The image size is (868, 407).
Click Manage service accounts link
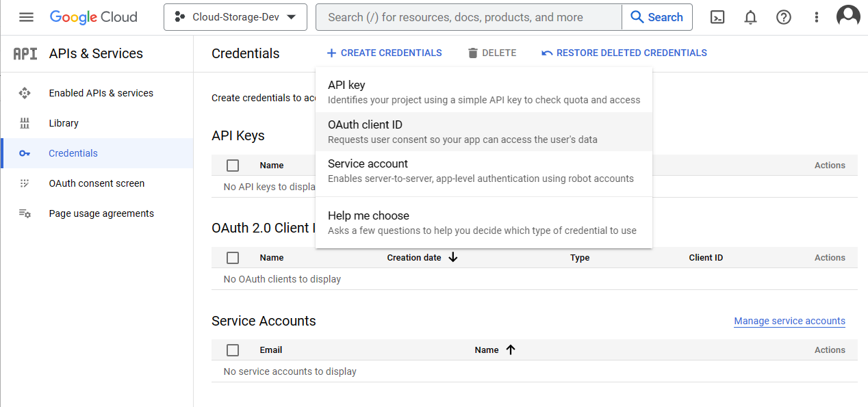(789, 321)
